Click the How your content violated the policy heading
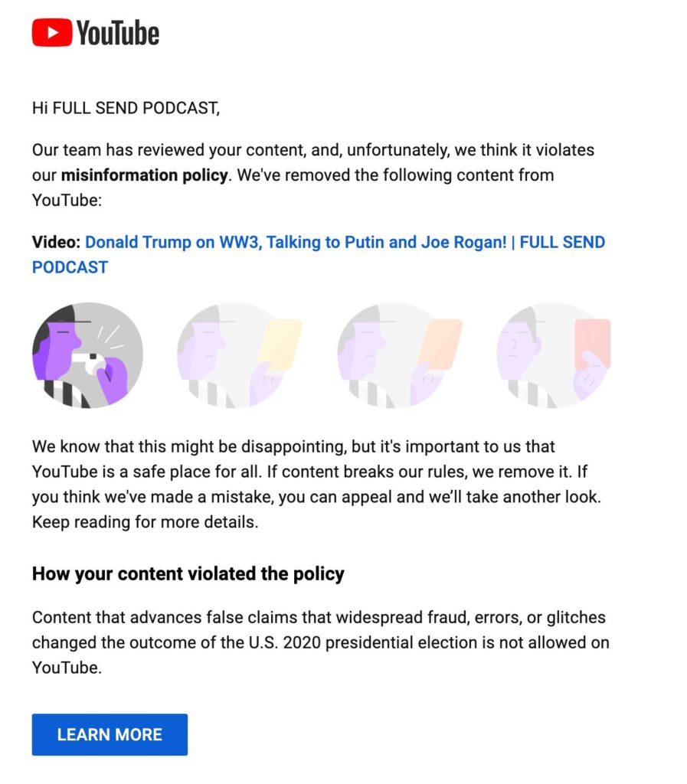Viewport: 687px width, 784px height. pyautogui.click(x=188, y=573)
